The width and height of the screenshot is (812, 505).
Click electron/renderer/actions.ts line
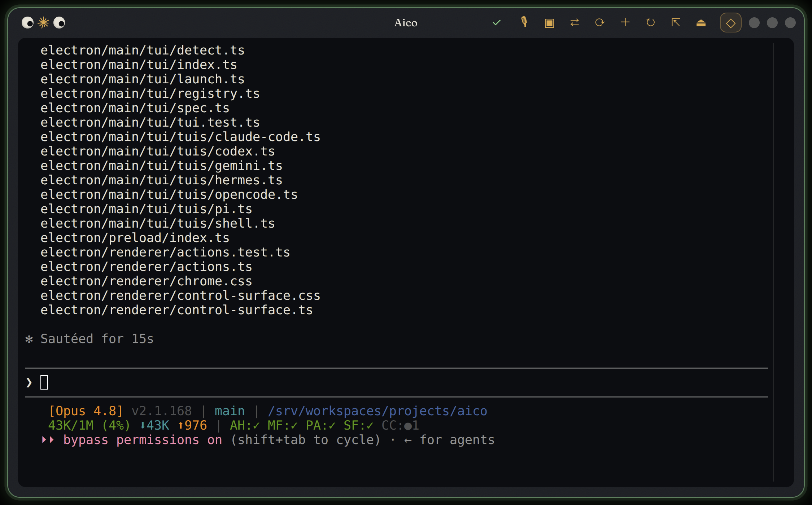coord(146,267)
